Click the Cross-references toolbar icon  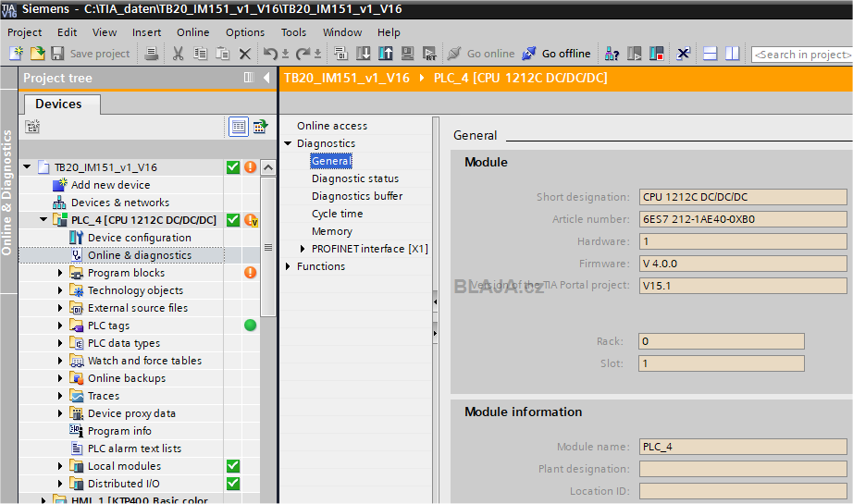pyautogui.click(x=684, y=54)
